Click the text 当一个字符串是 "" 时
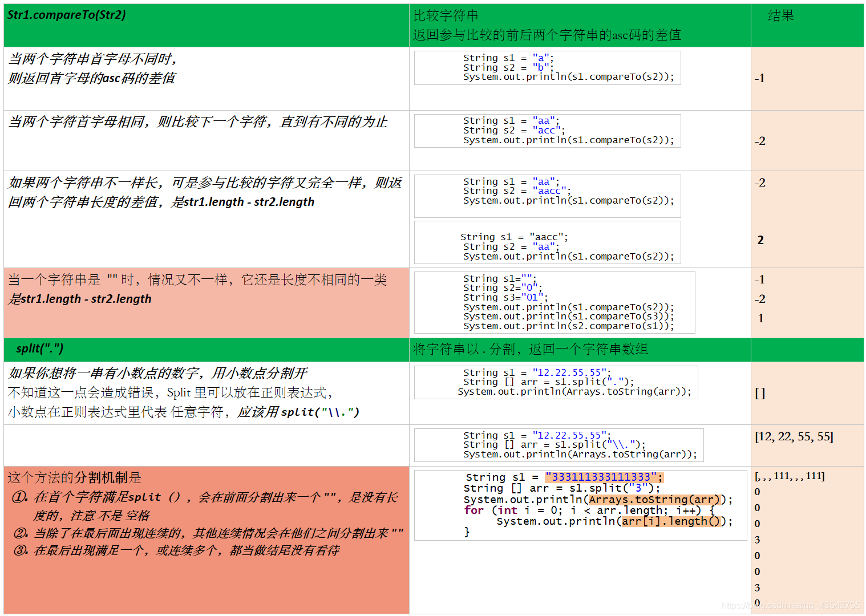The image size is (866, 616). (71, 279)
